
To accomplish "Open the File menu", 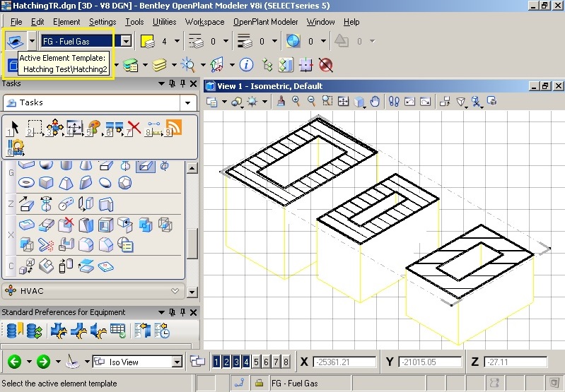I will (x=16, y=22).
